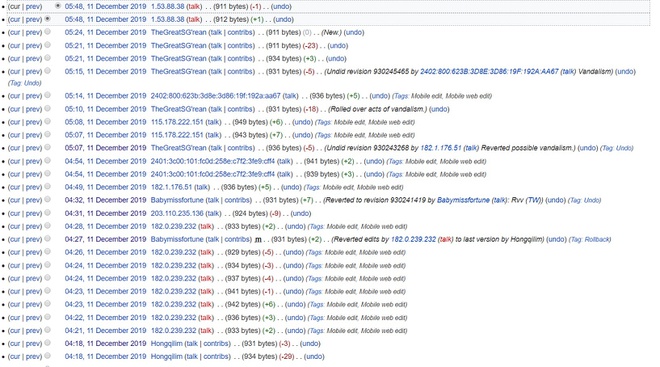The image size is (660, 367).
Task: Select the radio button for the 04:21 revision
Action: 48,330
